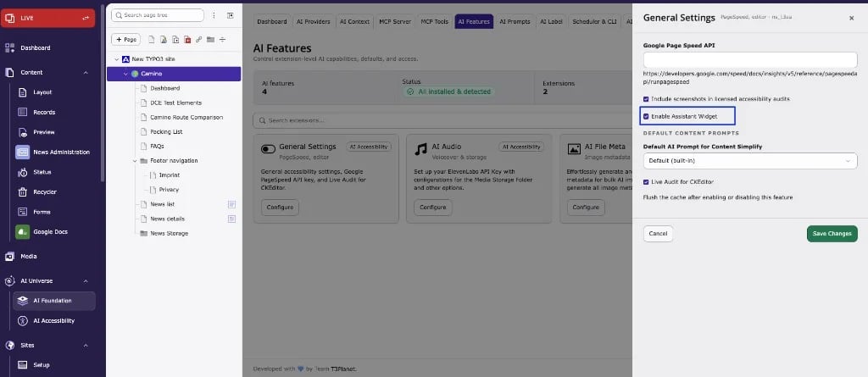Select FAQs page in tree
The width and height of the screenshot is (868, 377).
(157, 147)
